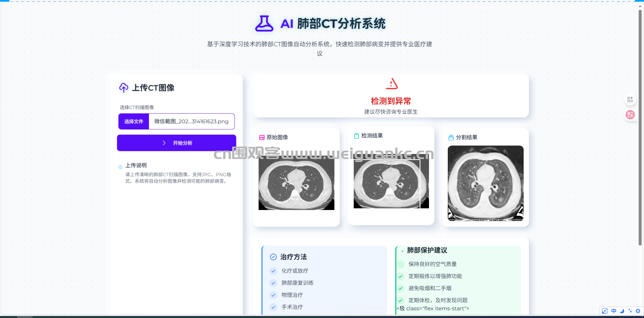Screen dimensions: 644x318
Task: Click the chevron arrow inside 开始分析 button
Action: coord(164,143)
